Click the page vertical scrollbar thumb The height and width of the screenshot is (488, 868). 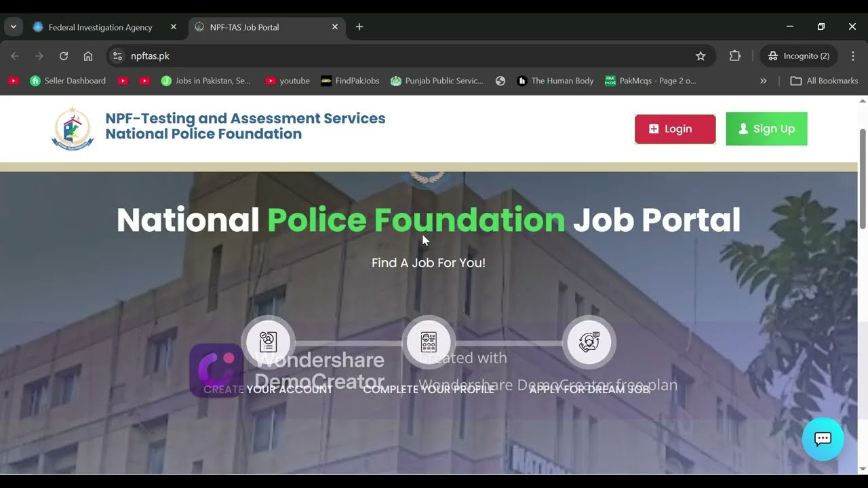tap(863, 178)
